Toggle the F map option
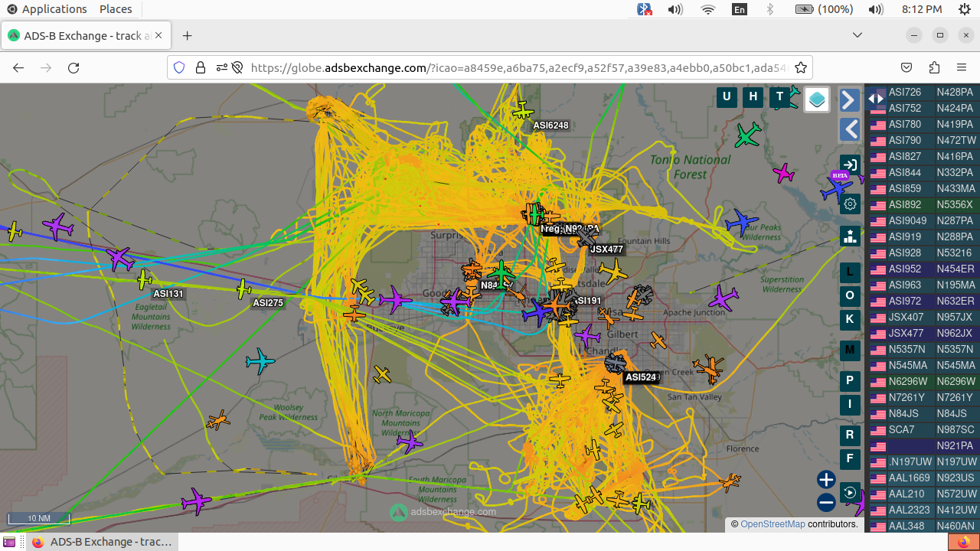This screenshot has width=980, height=551. [x=850, y=459]
